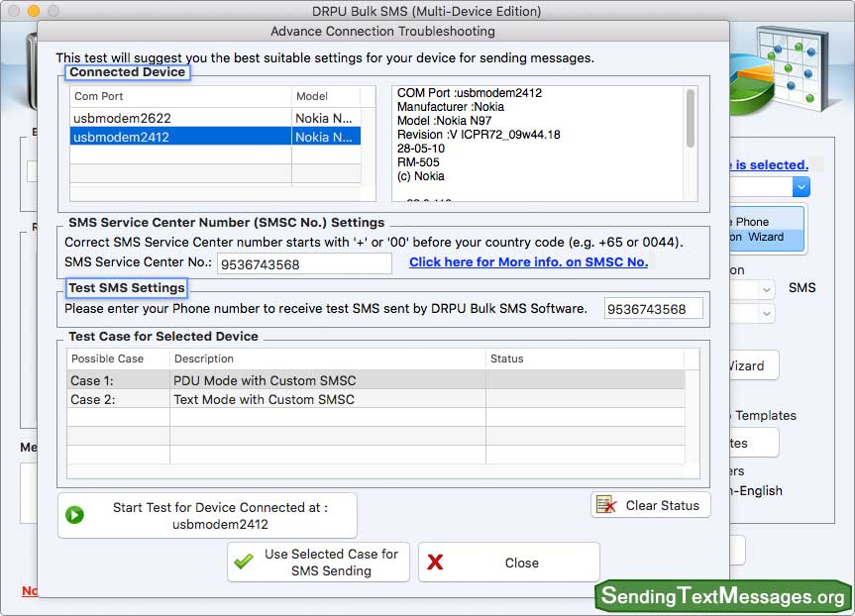The width and height of the screenshot is (855, 616).
Task: Select the usbmodem2412 row
Action: [x=215, y=137]
